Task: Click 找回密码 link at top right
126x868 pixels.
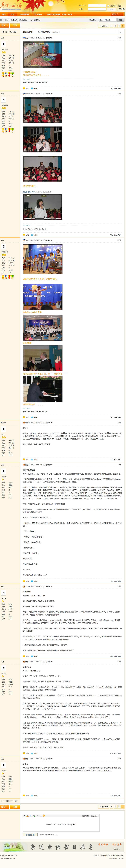Action: [x=121, y=9]
